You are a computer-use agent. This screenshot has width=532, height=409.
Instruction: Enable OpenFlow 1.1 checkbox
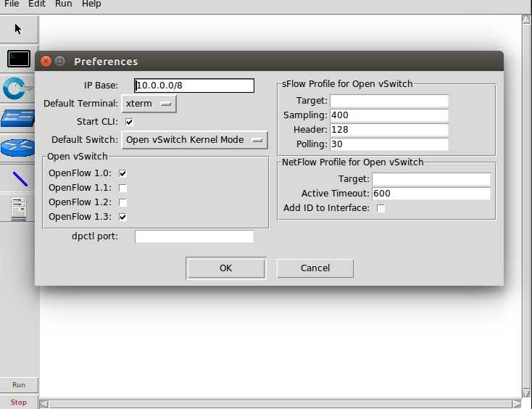click(122, 188)
